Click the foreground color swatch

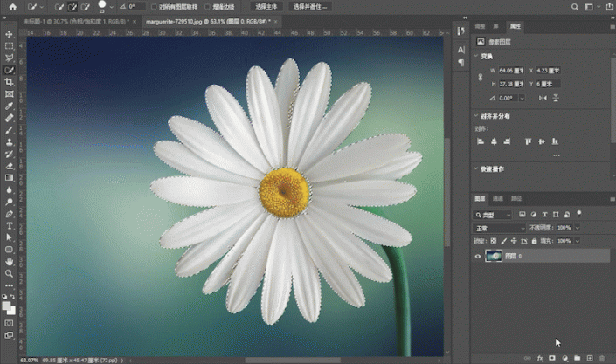(x=7, y=305)
